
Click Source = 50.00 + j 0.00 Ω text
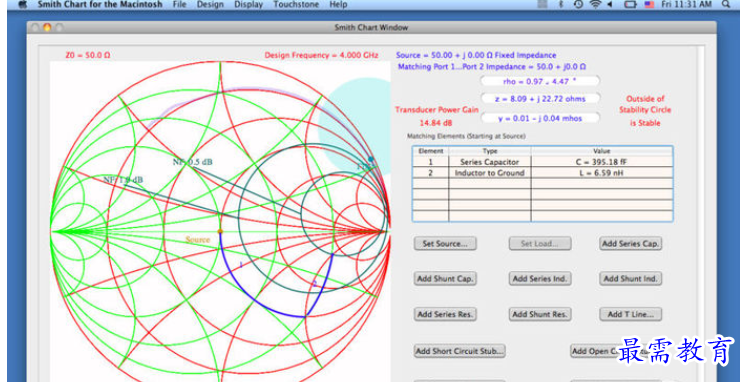point(476,55)
